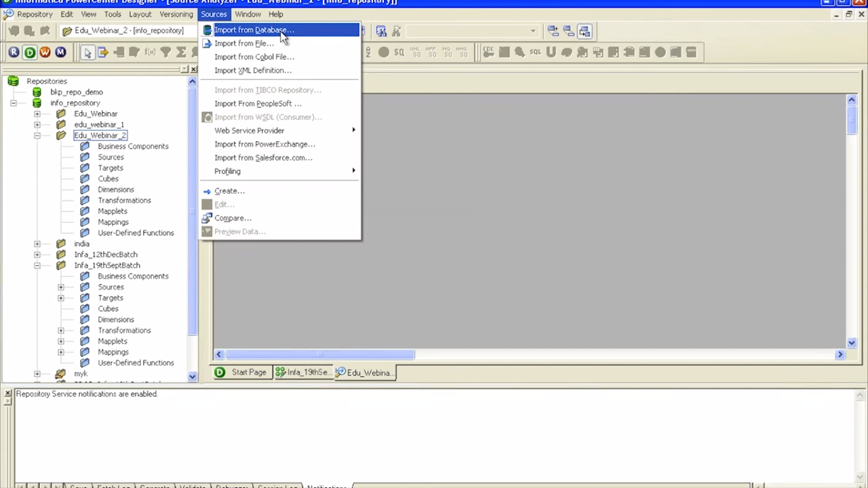Select the arrow pointer tool
Screen dimensions: 868x488
(88, 52)
